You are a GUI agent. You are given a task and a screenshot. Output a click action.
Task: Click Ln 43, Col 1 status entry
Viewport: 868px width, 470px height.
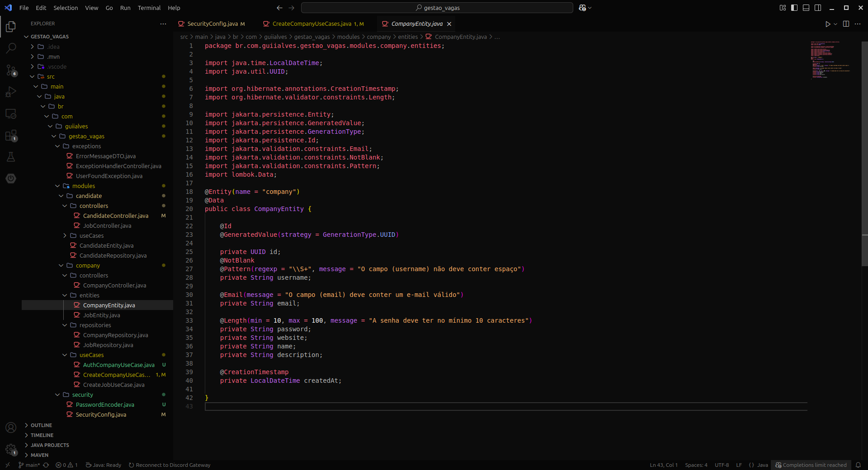click(x=664, y=465)
